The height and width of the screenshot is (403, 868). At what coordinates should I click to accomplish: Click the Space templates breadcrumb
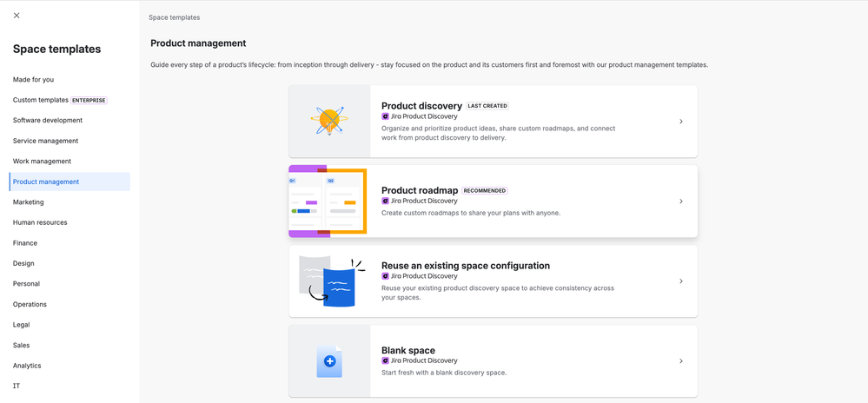(174, 17)
